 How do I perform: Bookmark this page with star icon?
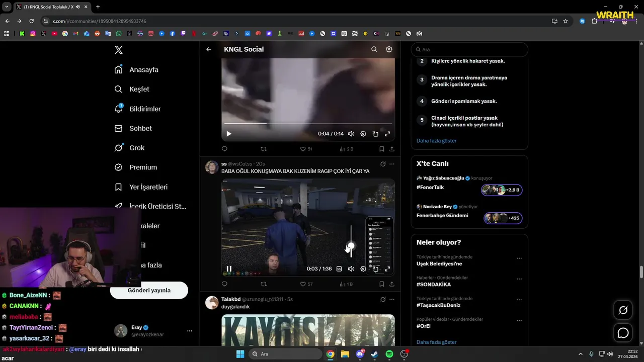(566, 21)
